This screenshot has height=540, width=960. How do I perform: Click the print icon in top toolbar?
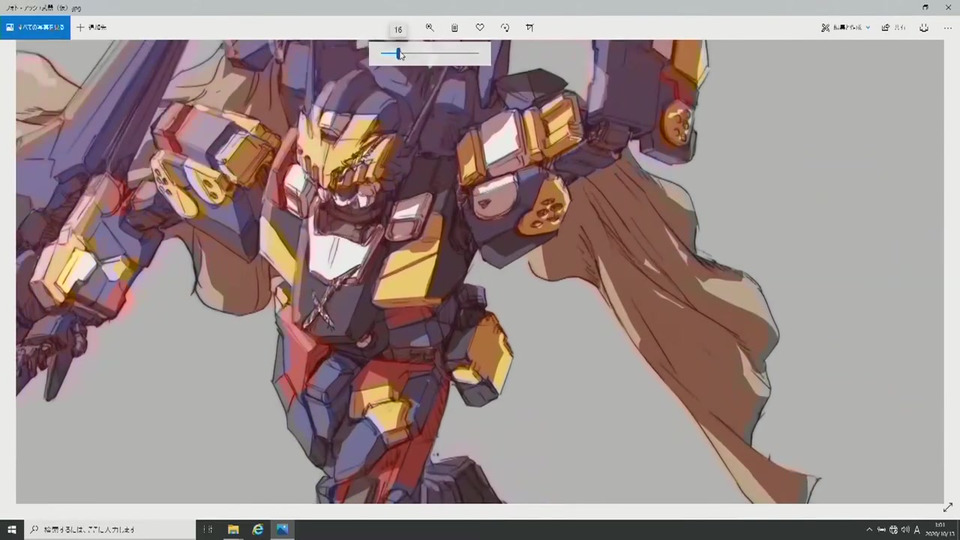(923, 28)
